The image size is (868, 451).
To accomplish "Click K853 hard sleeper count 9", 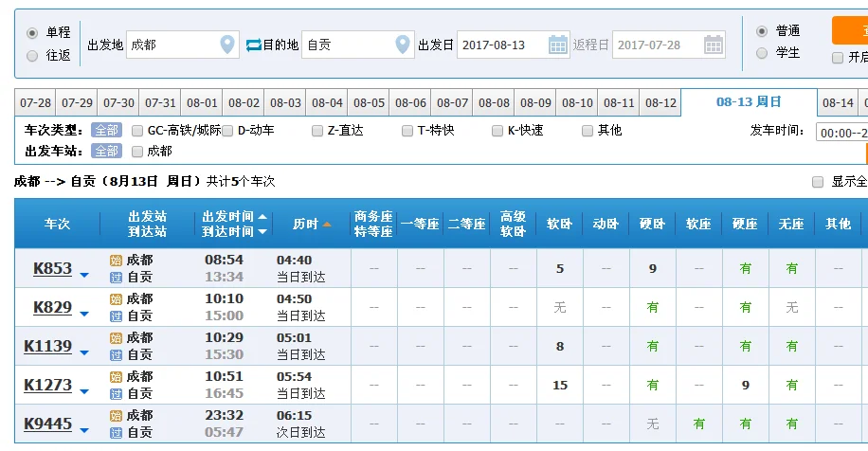I will (653, 268).
